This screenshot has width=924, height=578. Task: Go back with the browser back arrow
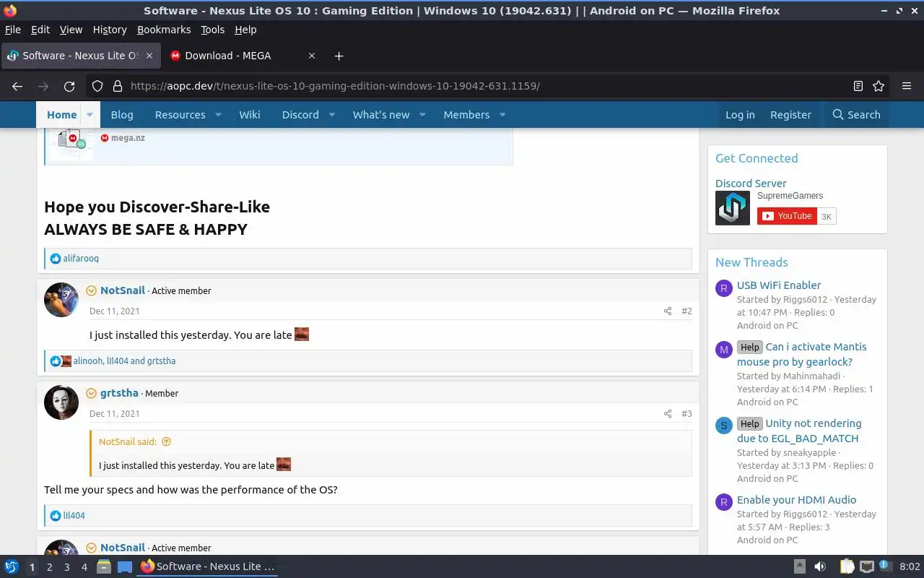pos(17,86)
